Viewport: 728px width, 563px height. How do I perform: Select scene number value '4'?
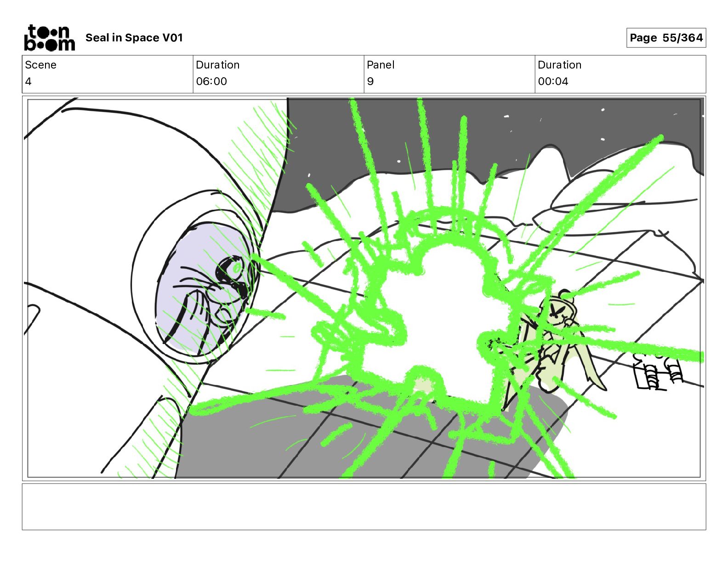[28, 81]
